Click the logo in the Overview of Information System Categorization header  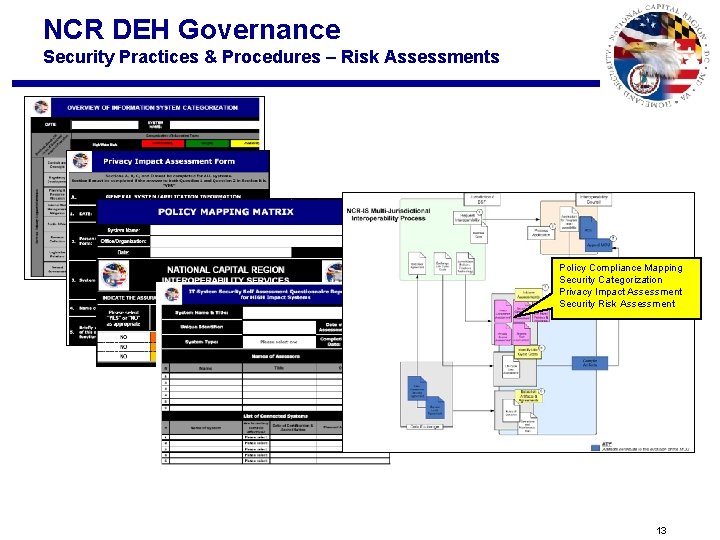pos(41,107)
